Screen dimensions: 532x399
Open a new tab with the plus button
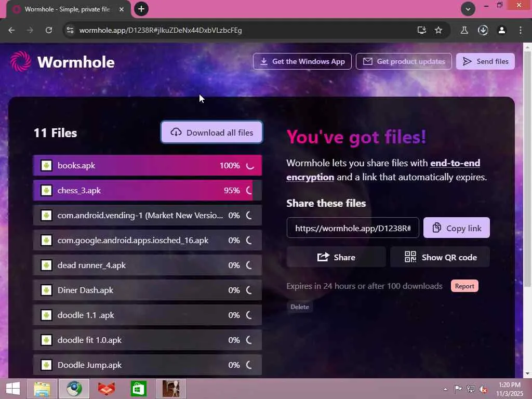[x=141, y=9]
